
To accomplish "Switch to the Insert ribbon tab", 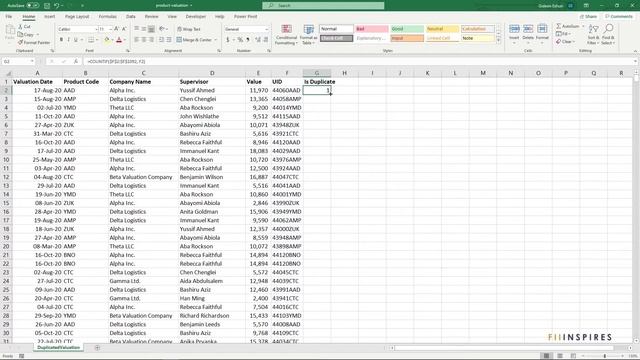I will pyautogui.click(x=49, y=17).
